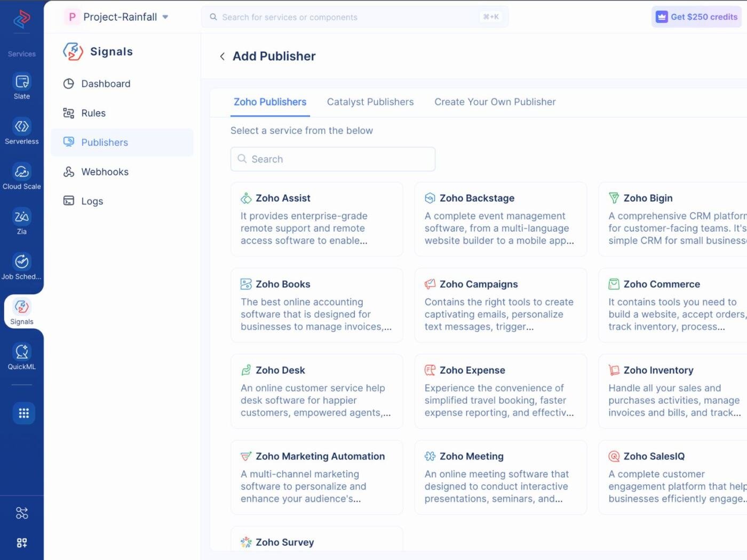Click the Catalyst logo at top left
Screen dimensions: 747x560
(x=22, y=19)
